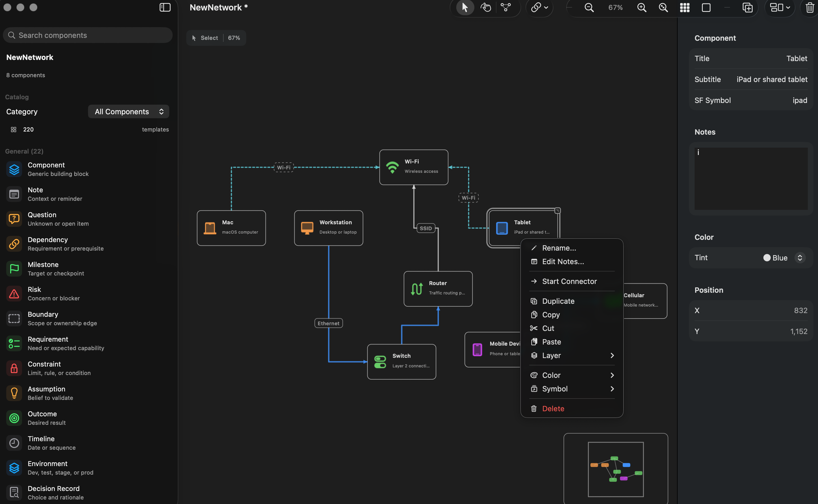Toggle the grid display icon
This screenshot has width=818, height=504.
coord(685,7)
